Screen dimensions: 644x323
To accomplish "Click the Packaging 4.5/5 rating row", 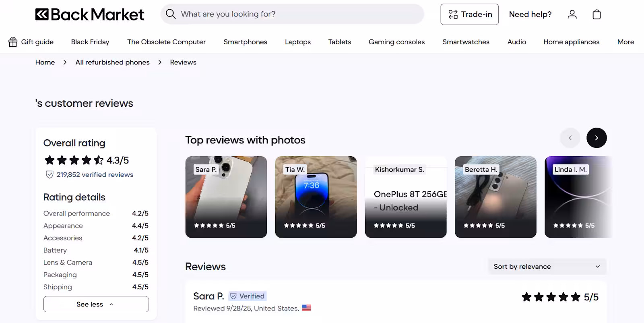I will 96,275.
